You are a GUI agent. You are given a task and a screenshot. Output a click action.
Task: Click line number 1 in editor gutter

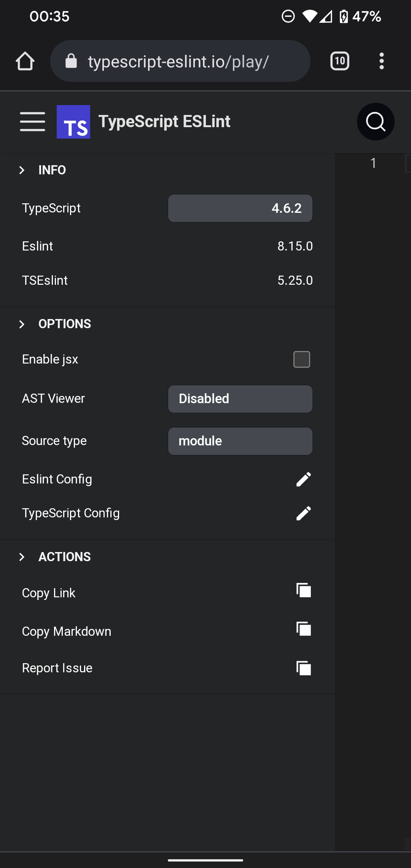(x=373, y=163)
